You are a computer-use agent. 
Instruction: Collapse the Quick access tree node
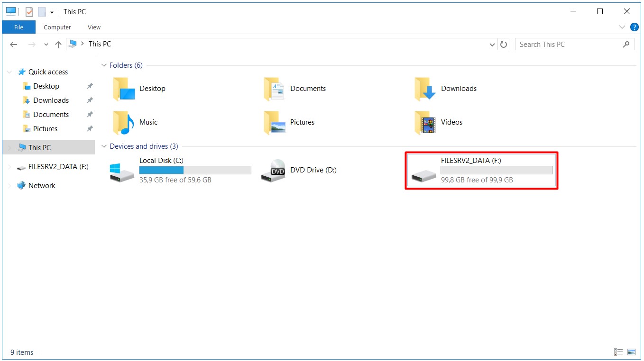click(9, 72)
